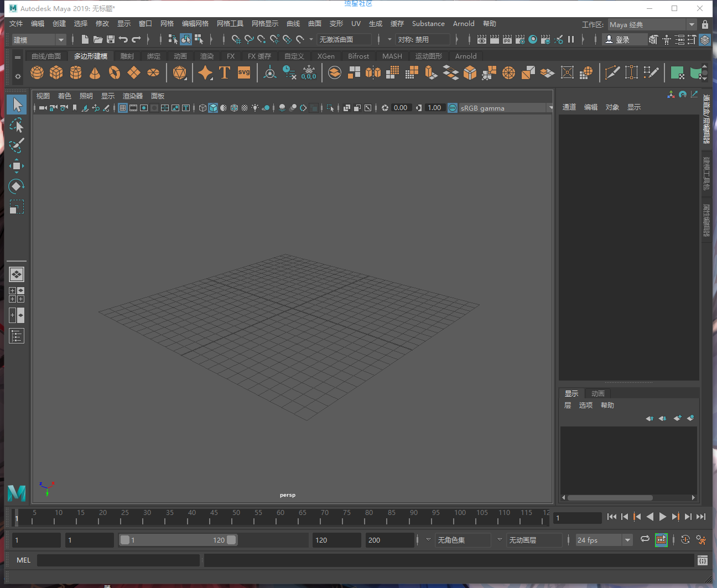Select the single perspective layout icon
This screenshot has height=588, width=717.
tap(17, 274)
